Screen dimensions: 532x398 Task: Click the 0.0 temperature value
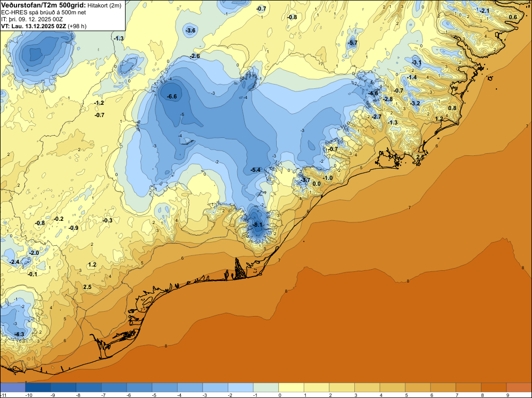click(x=317, y=184)
